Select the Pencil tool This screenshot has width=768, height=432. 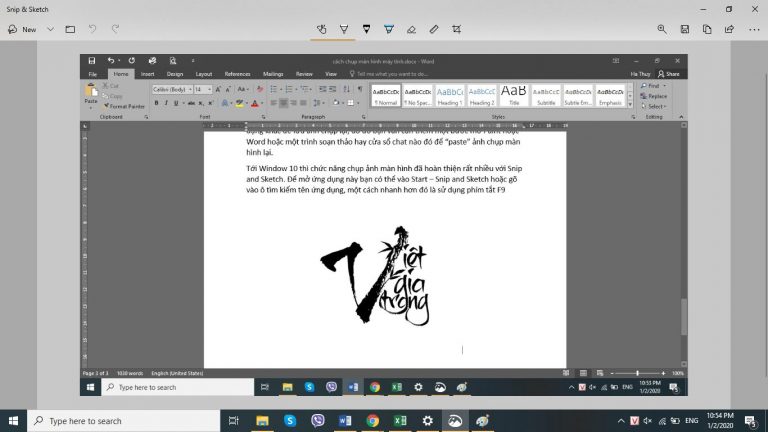366,30
